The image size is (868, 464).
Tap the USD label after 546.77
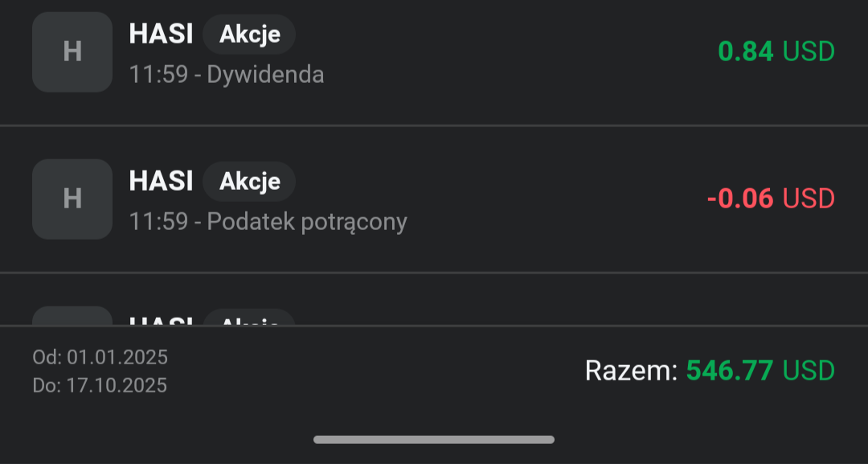pos(809,371)
